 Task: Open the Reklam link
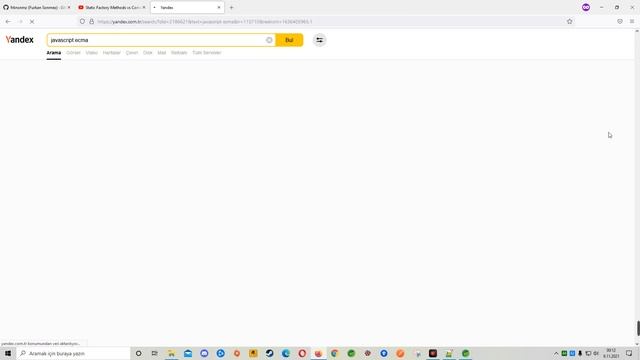tap(179, 53)
